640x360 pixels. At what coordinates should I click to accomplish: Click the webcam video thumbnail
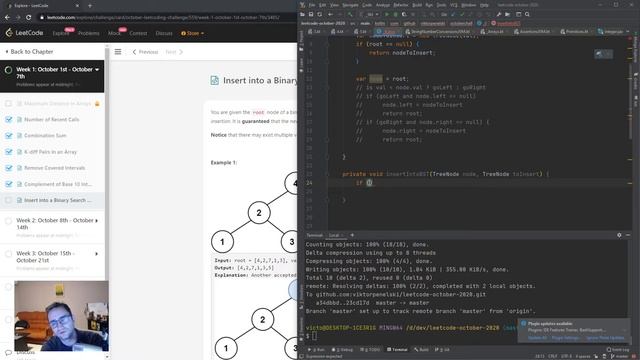61,316
